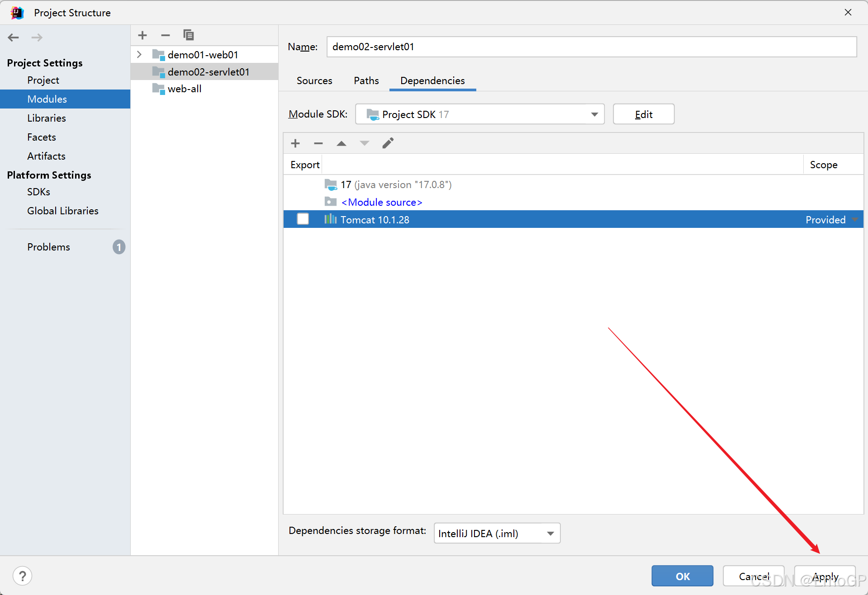This screenshot has width=868, height=595.
Task: Open the Module SDK dropdown
Action: coord(480,114)
